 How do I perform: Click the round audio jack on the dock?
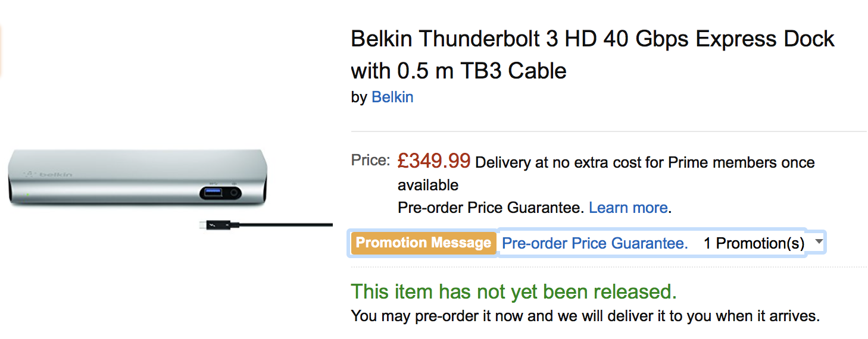(x=233, y=193)
